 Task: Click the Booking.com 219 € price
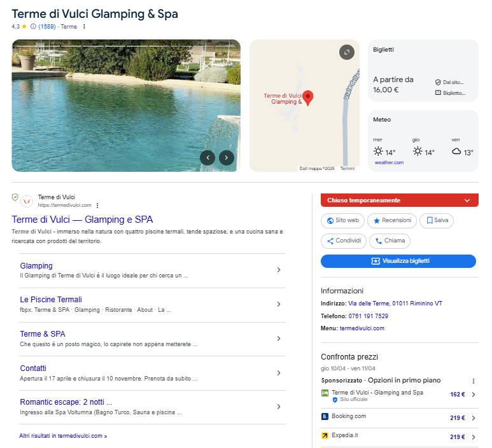coord(457,418)
